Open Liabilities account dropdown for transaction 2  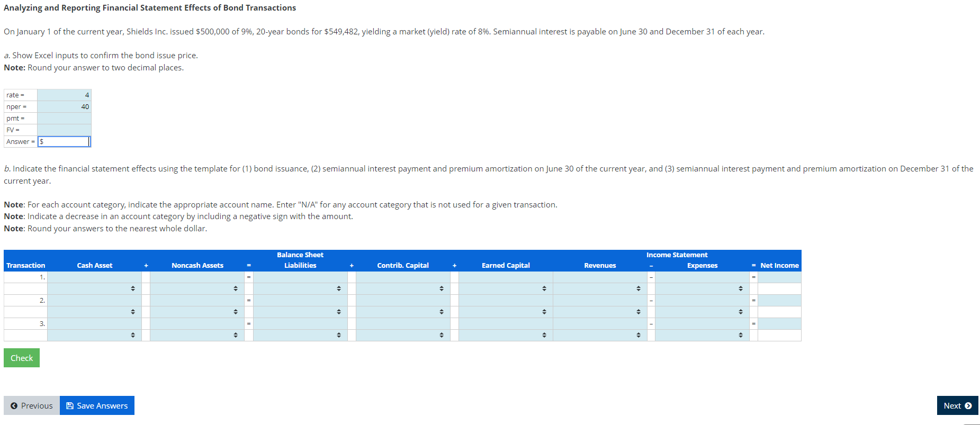click(x=300, y=312)
